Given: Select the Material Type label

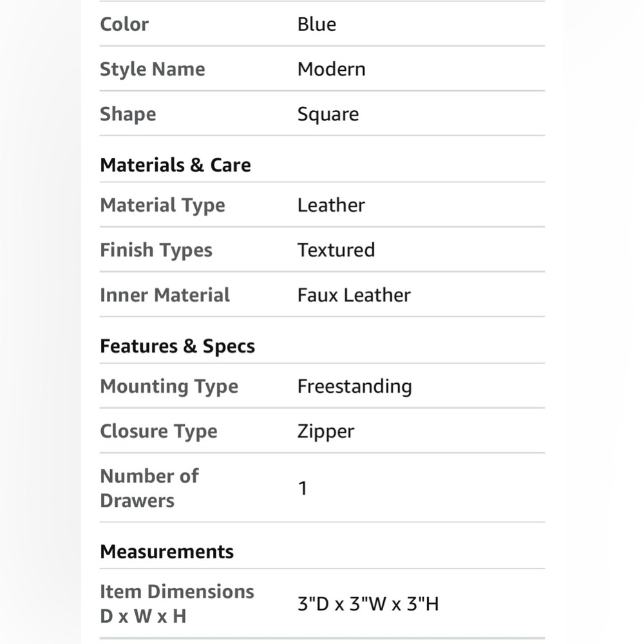Looking at the screenshot, I should [x=163, y=205].
